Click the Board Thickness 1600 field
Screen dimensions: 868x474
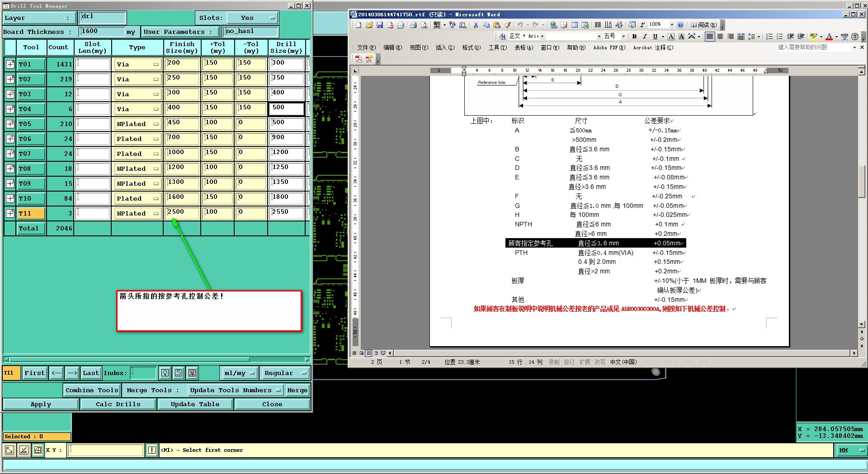102,31
